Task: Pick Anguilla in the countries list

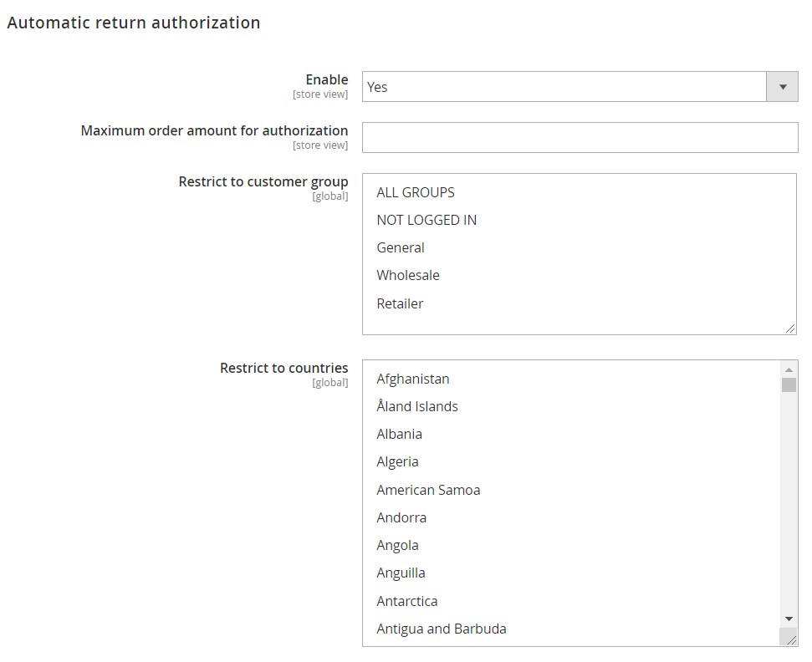Action: (x=401, y=573)
